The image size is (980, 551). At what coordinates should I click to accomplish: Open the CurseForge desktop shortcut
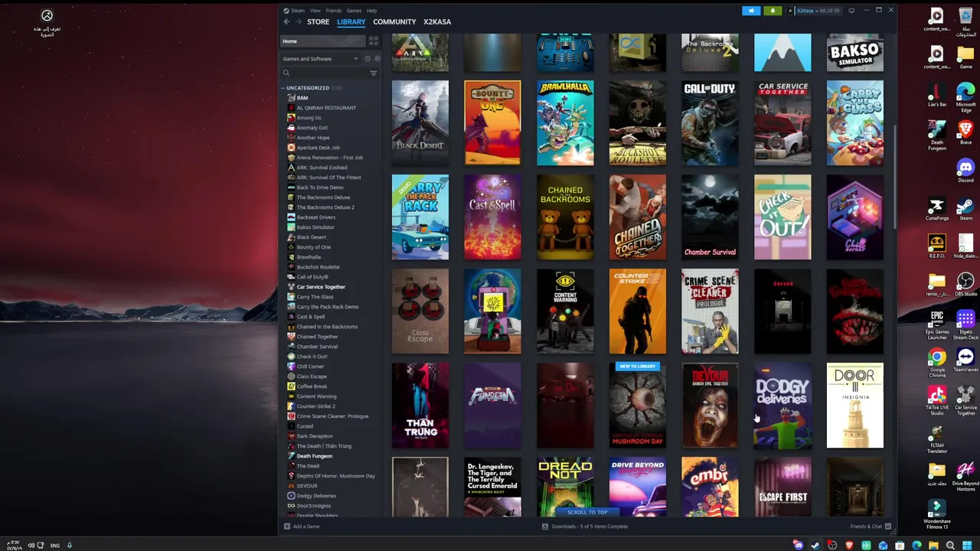click(937, 209)
